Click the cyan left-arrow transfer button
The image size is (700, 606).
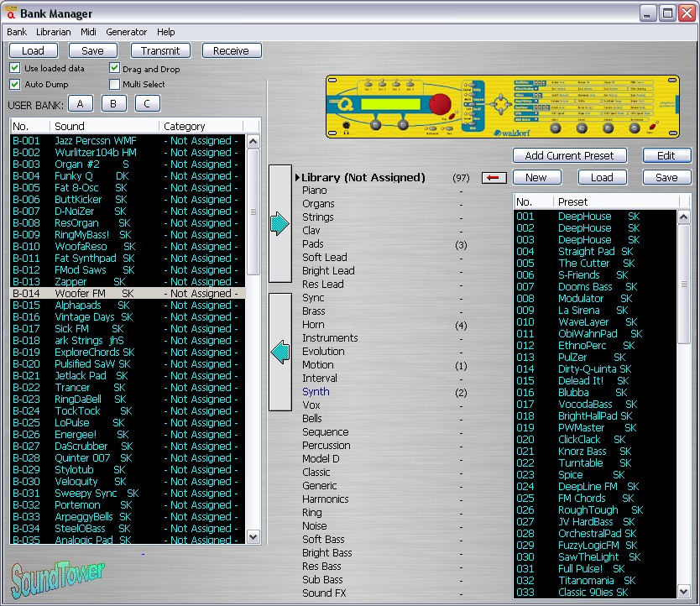[279, 353]
